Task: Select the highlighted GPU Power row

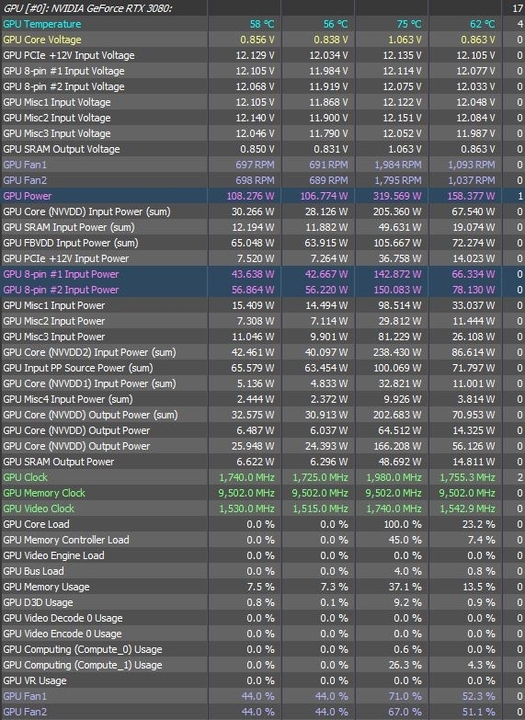Action: (262, 196)
